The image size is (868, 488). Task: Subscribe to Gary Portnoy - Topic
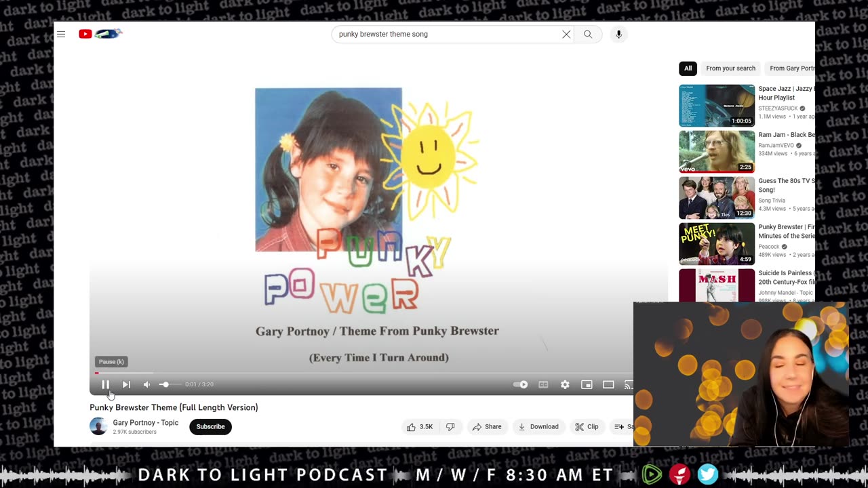point(210,426)
